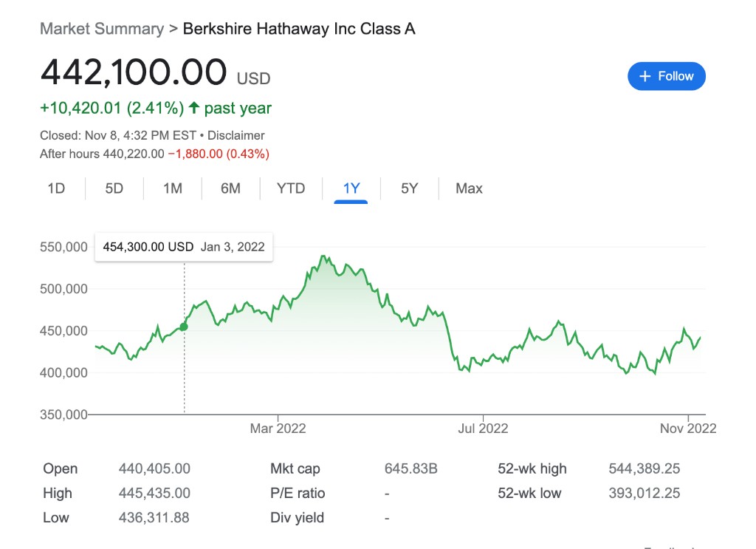Click the Mar 2022 axis label
The height and width of the screenshot is (549, 756).
(x=278, y=428)
